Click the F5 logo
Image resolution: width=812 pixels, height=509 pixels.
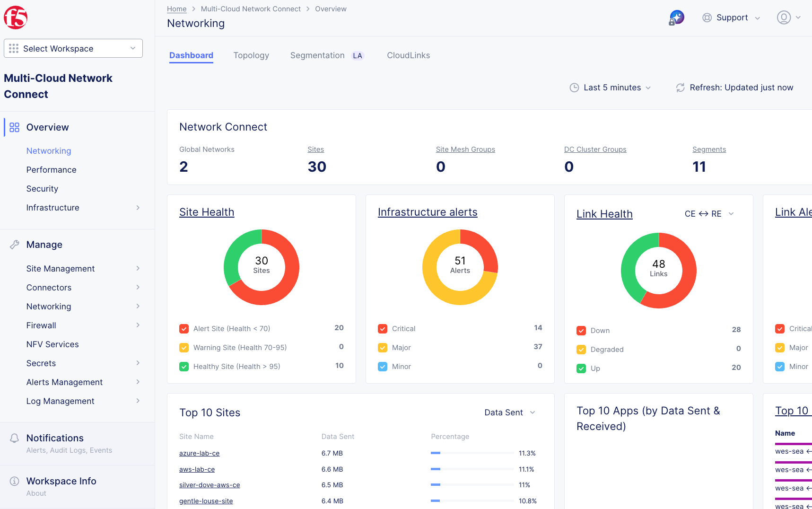tap(16, 18)
